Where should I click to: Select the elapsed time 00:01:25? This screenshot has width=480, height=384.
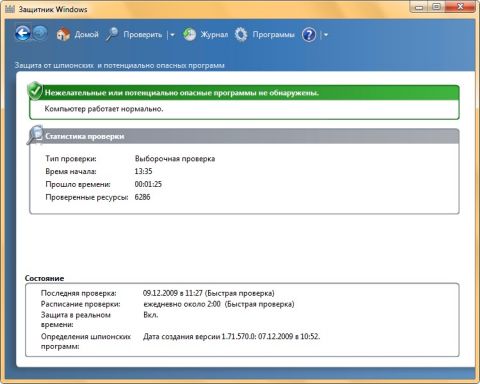coord(148,184)
